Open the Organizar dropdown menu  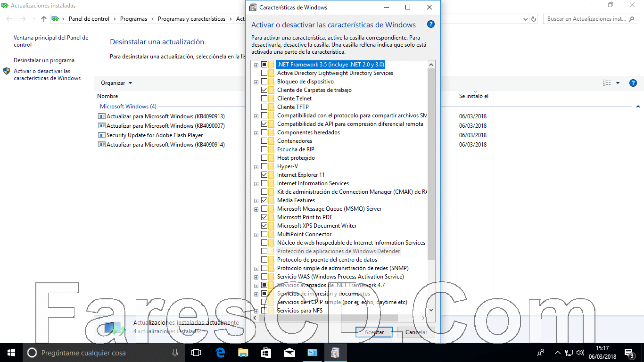coord(116,83)
